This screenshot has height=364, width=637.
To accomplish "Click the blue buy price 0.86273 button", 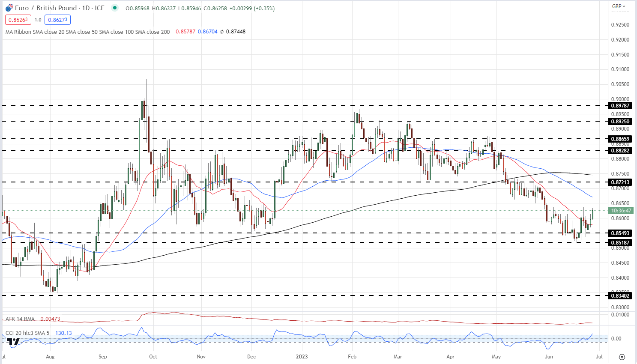I will (57, 20).
